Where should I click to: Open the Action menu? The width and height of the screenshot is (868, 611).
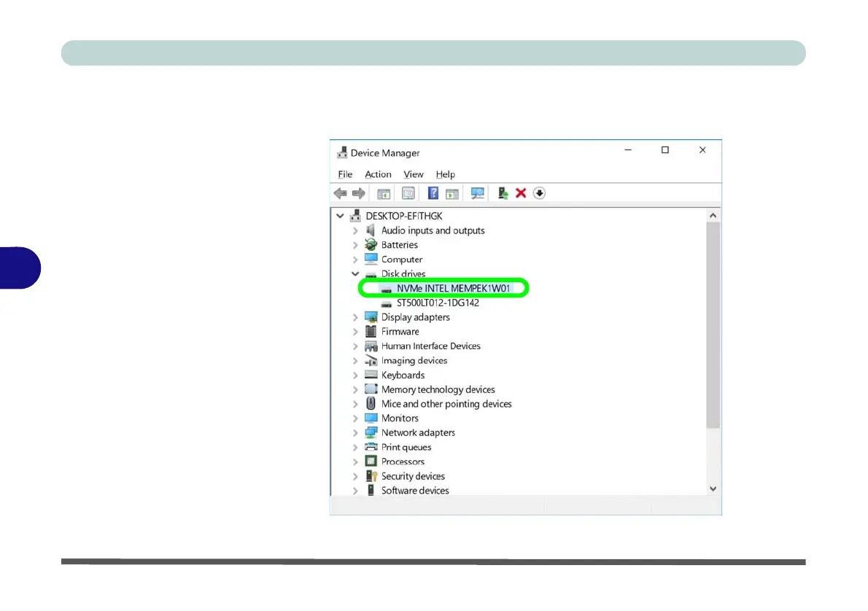[x=378, y=174]
